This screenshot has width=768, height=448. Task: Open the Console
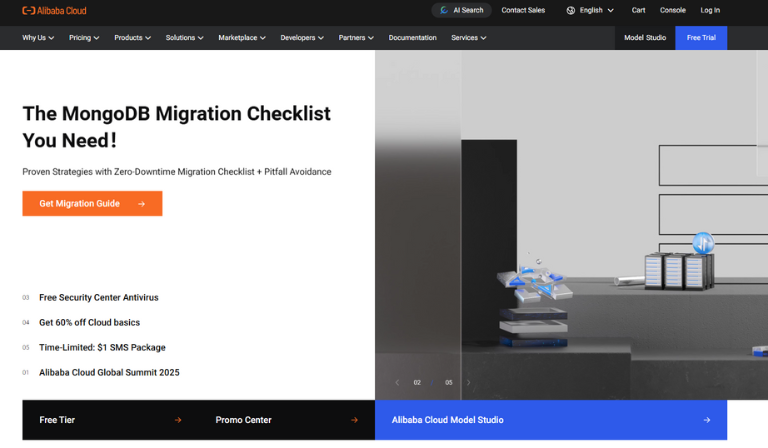(x=672, y=10)
